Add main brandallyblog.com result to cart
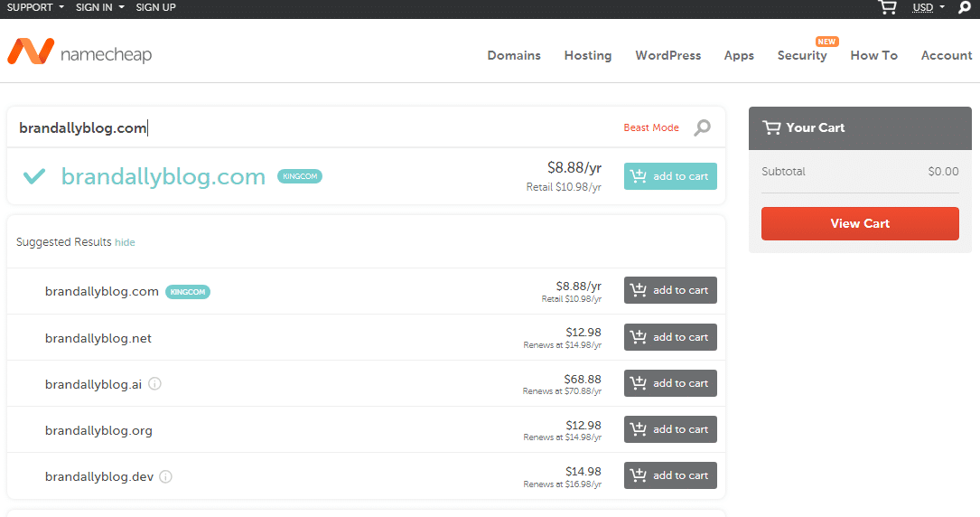The image size is (980, 517). [670, 176]
